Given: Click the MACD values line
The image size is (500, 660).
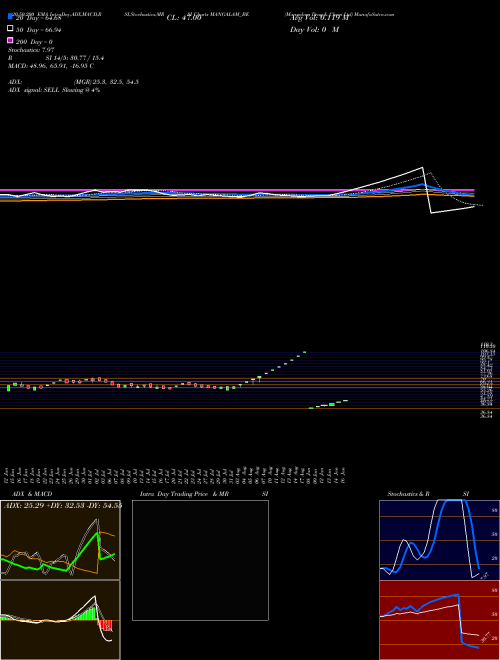Looking at the screenshot, I should 51,66.
